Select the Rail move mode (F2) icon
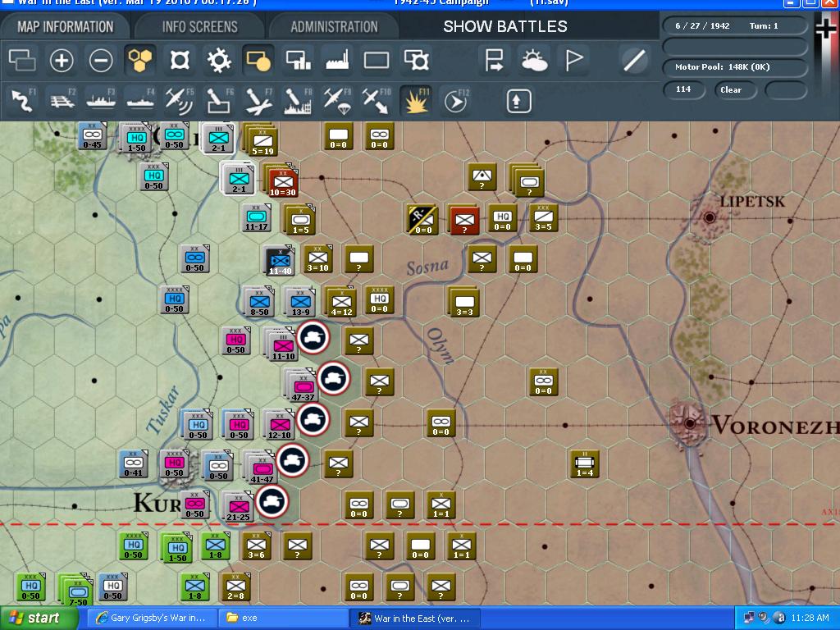The image size is (840, 630). [62, 101]
